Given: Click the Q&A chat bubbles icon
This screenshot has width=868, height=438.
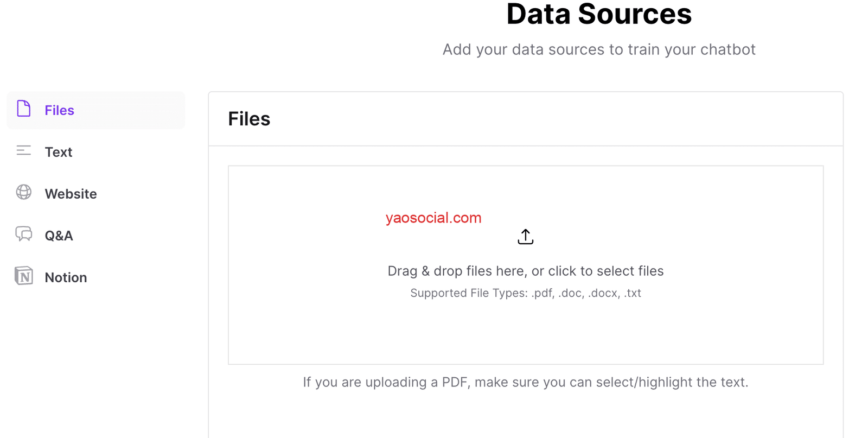Looking at the screenshot, I should (x=24, y=234).
